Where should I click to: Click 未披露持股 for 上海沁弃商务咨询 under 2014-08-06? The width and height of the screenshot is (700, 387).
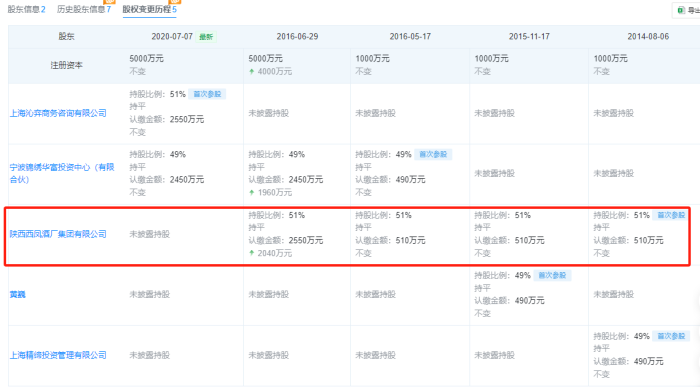(x=614, y=113)
